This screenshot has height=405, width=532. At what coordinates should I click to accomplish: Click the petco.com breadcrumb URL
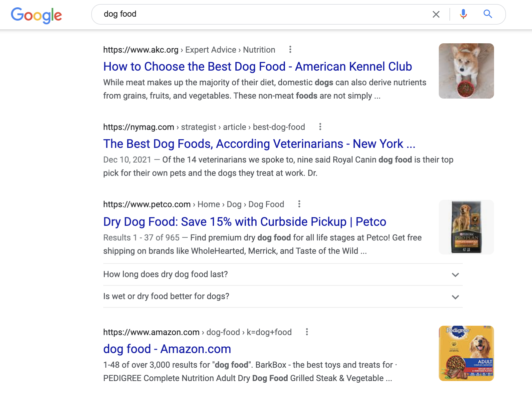coord(193,204)
